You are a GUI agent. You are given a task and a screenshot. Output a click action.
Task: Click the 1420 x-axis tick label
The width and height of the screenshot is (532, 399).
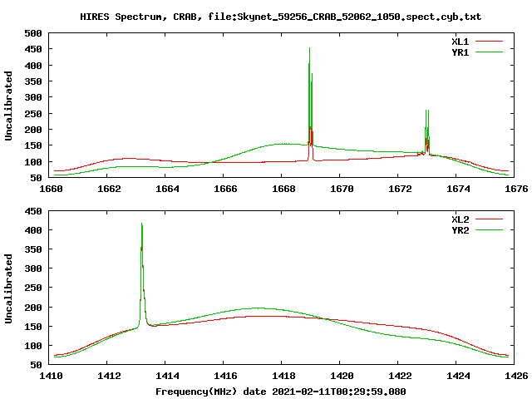342,376
